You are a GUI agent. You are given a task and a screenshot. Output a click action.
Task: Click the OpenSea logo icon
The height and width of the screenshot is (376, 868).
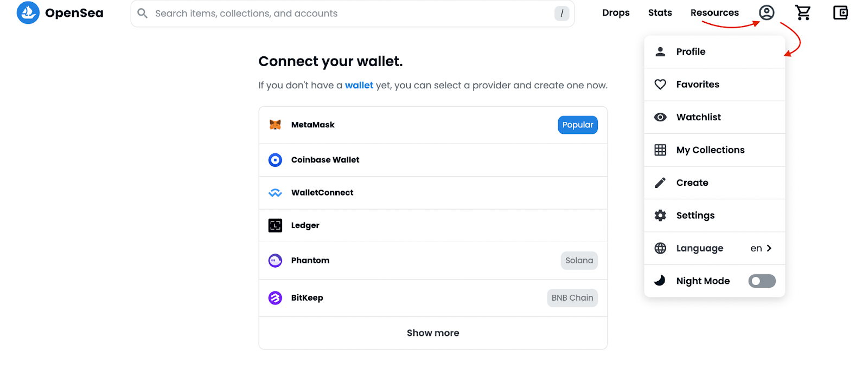(x=28, y=12)
